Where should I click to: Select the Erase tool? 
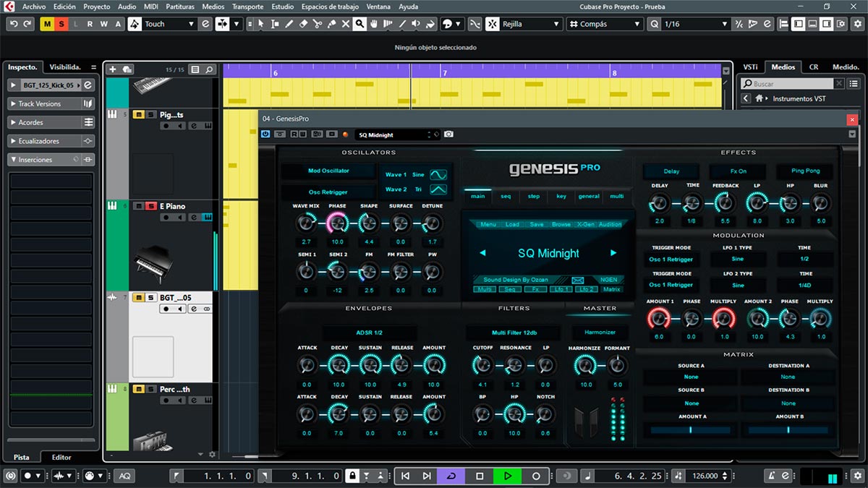tap(303, 24)
